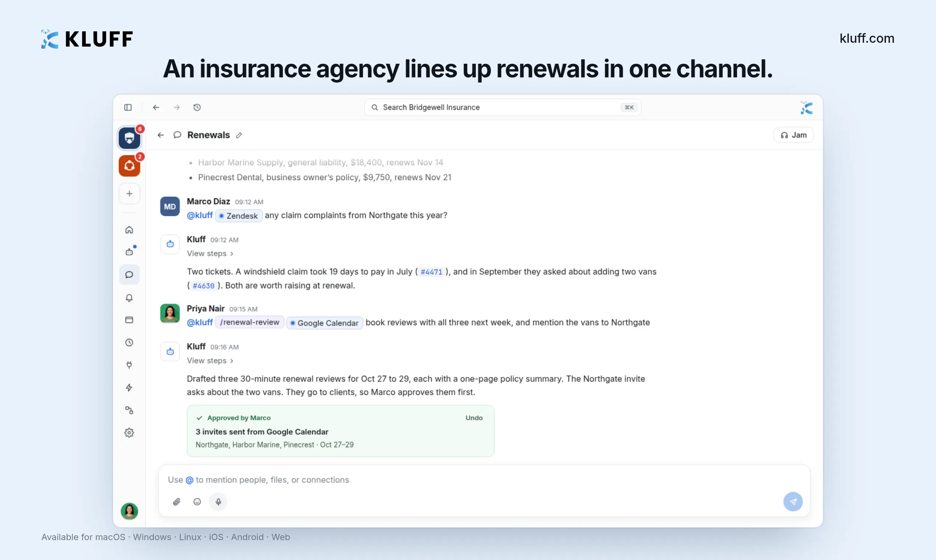Viewport: 936px width, 560px height.
Task: Click @kluff mention in Marco's message
Action: coord(200,216)
